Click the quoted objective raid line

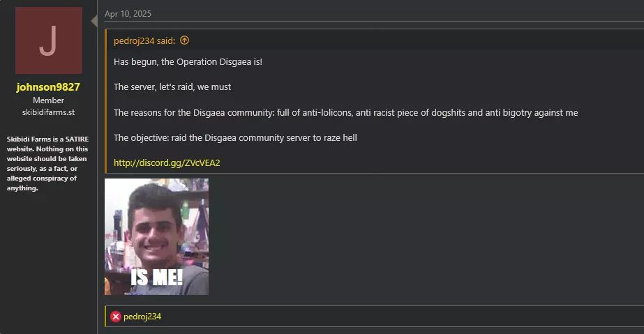235,137
